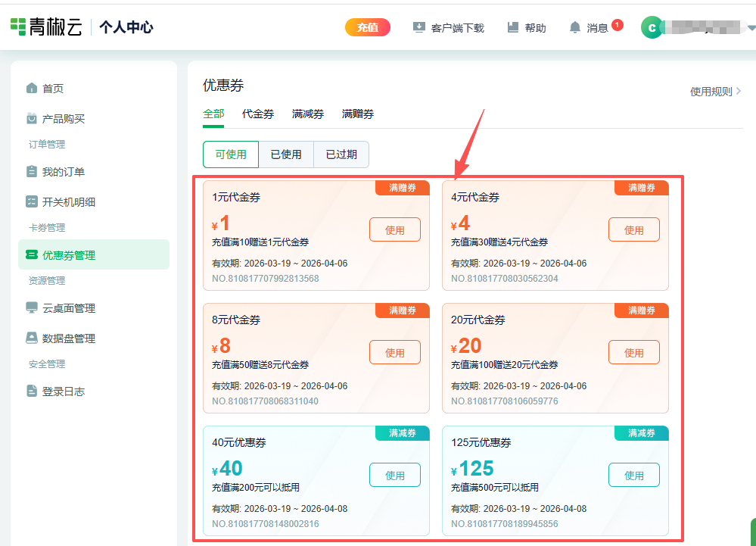Click the 客户端下载 download icon
This screenshot has width=756, height=546.
click(x=419, y=28)
